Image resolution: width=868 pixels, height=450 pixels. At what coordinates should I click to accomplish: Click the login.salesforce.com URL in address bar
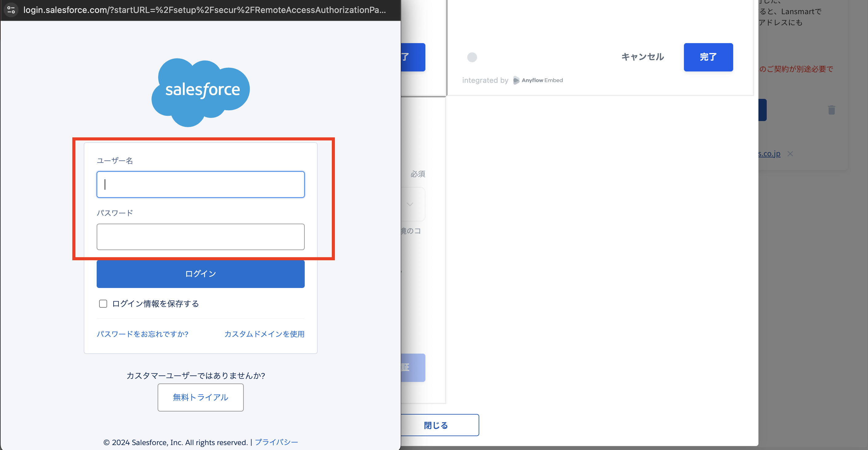pyautogui.click(x=204, y=10)
